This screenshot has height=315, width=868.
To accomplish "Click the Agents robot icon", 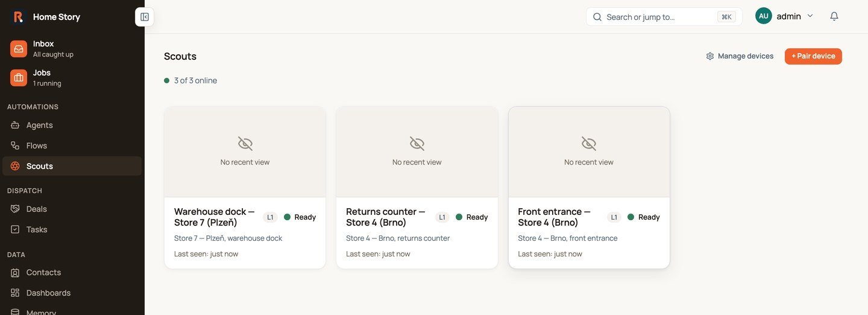I will coord(15,125).
